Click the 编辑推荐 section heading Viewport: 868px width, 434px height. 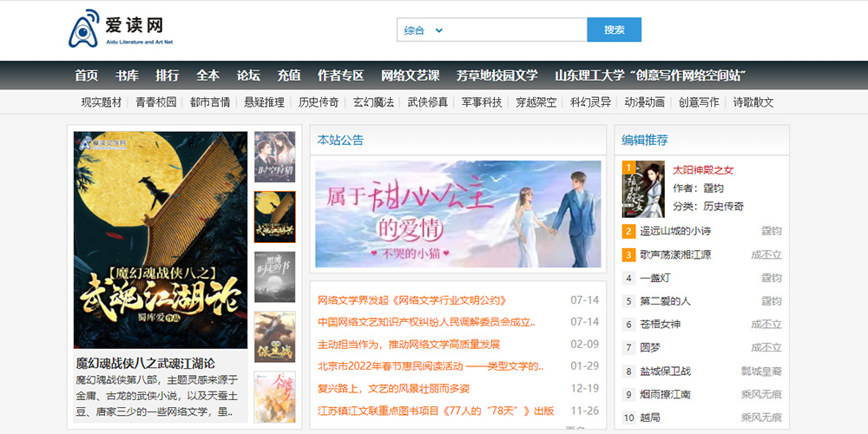coord(645,140)
